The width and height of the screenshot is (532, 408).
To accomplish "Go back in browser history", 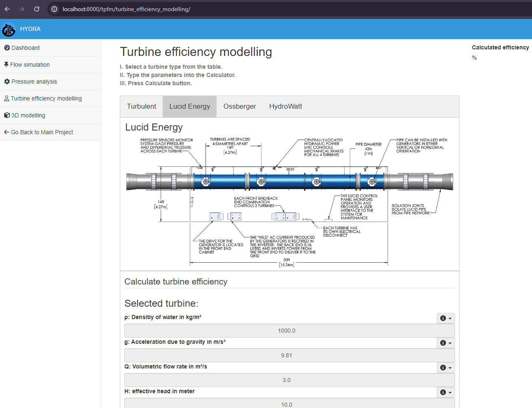I will click(7, 9).
